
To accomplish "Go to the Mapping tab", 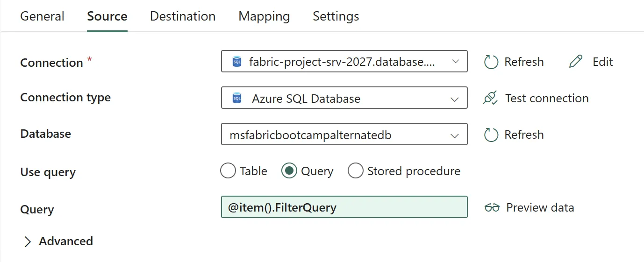I will pos(264,16).
